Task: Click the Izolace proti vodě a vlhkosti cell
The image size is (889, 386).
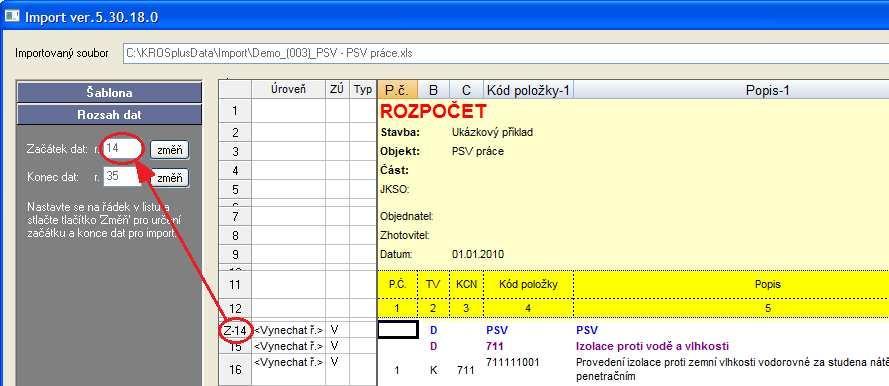Action: (652, 346)
